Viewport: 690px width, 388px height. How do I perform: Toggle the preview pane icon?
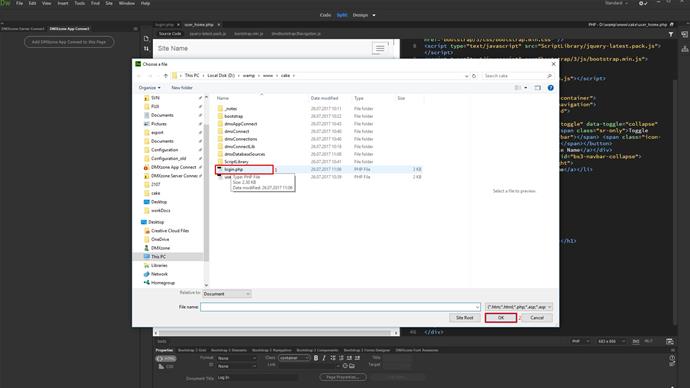point(537,88)
